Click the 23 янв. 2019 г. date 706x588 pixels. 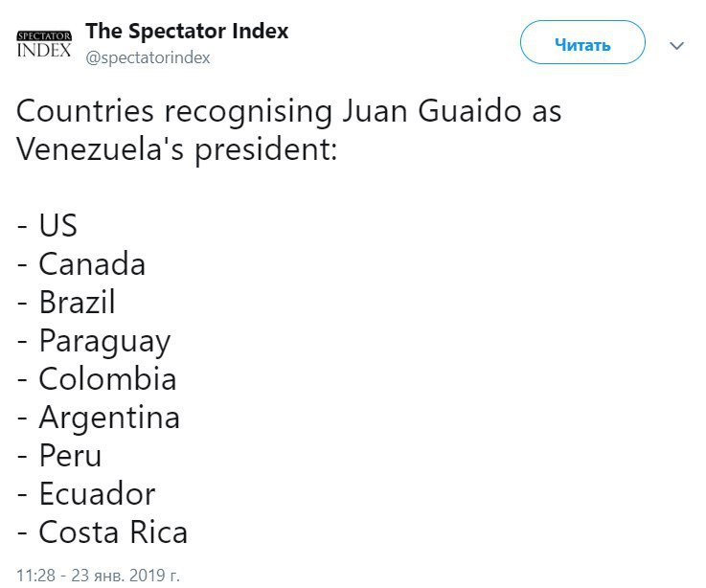[x=125, y=575]
